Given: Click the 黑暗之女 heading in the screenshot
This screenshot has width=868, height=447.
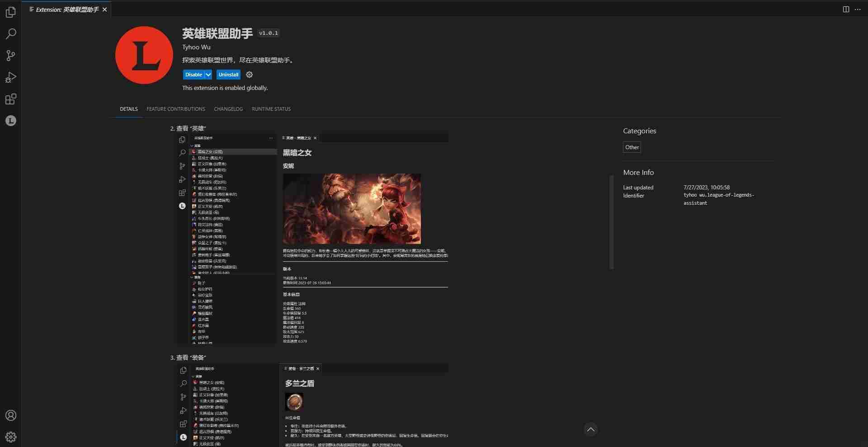Looking at the screenshot, I should click(x=297, y=153).
